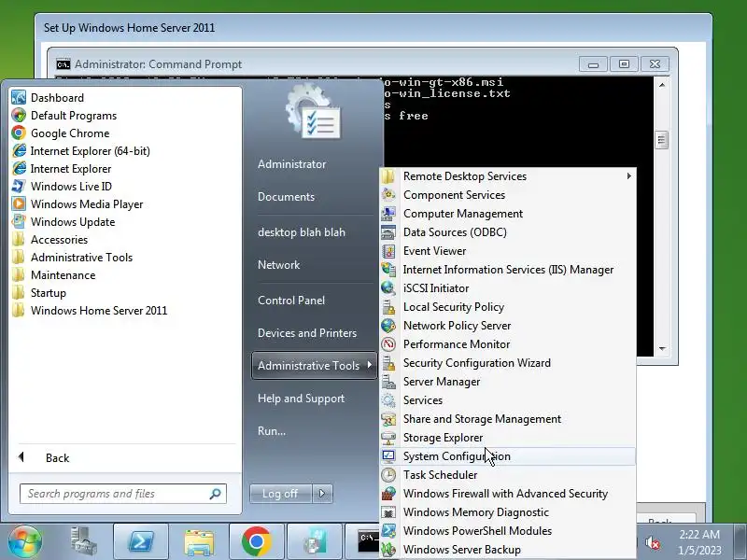
Task: Open Server Manager icon in submenu
Action: [x=388, y=382]
